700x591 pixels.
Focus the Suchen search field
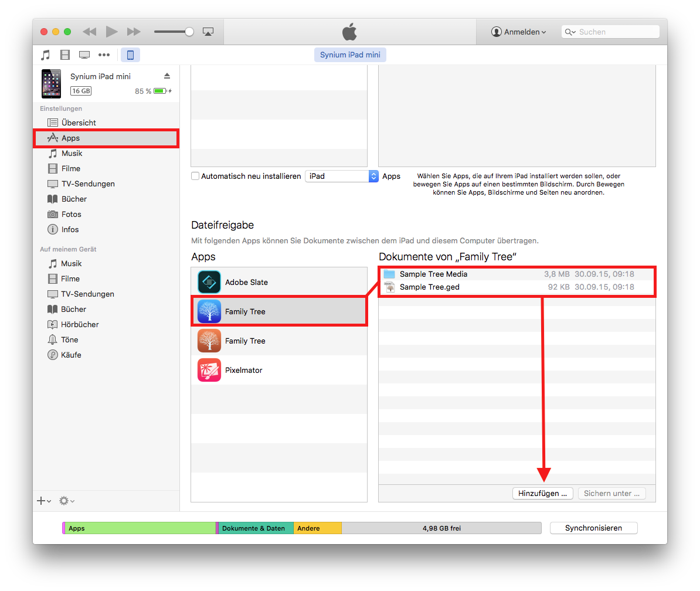click(x=610, y=32)
